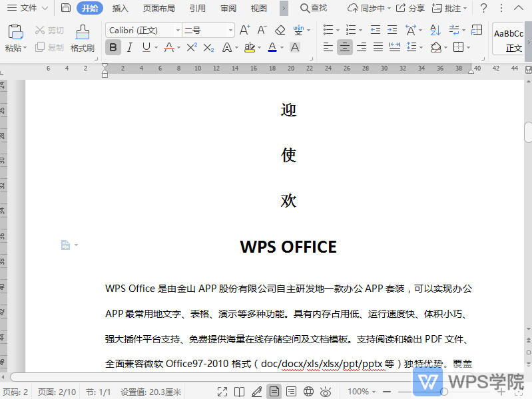Expand the font size 二号 dropdown
The height and width of the screenshot is (399, 532).
230,31
